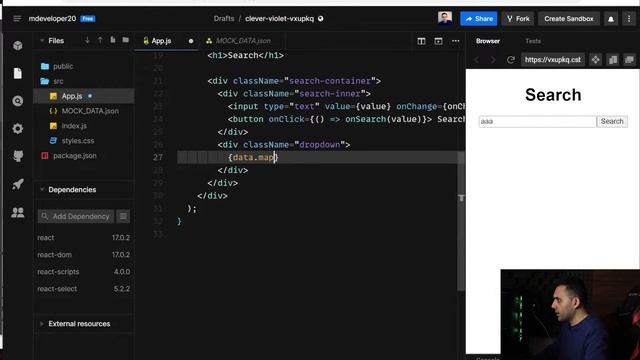
Task: Open the Live collaboration people icon
Action: pos(18,212)
